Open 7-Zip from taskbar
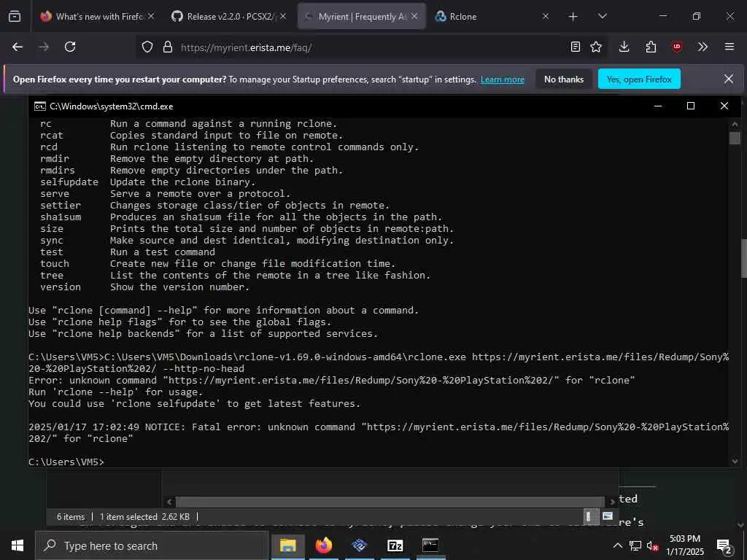Screen dimensions: 747x560 pos(395,545)
